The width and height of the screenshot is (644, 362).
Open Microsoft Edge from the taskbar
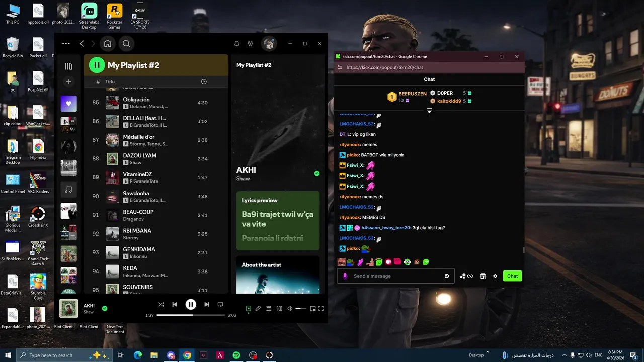pos(138,355)
